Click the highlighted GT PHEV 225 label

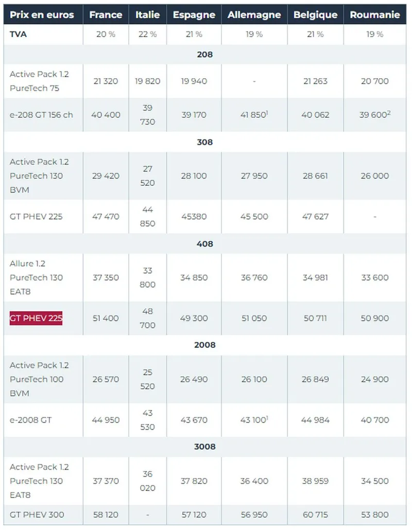pos(36,318)
